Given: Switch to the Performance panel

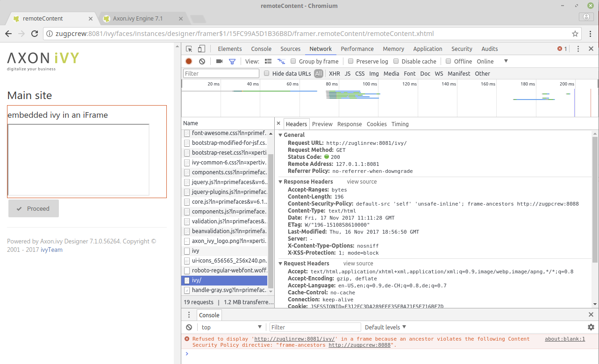Looking at the screenshot, I should pyautogui.click(x=357, y=49).
